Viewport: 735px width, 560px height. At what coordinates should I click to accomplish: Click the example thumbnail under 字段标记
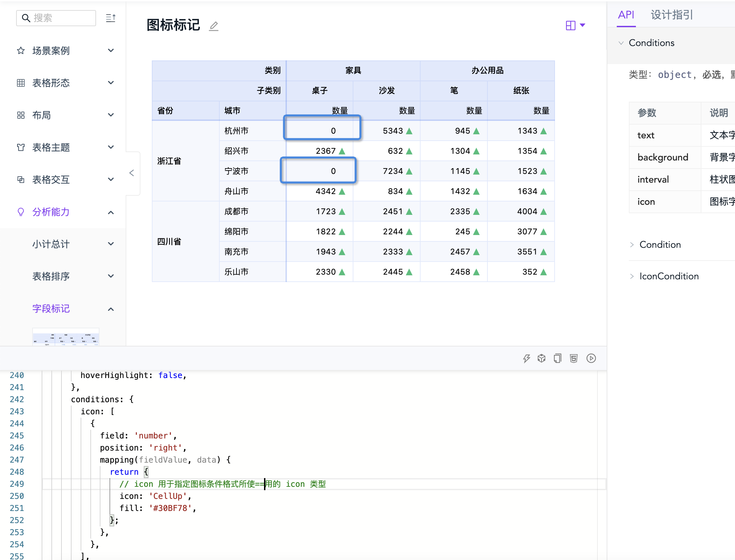click(66, 337)
